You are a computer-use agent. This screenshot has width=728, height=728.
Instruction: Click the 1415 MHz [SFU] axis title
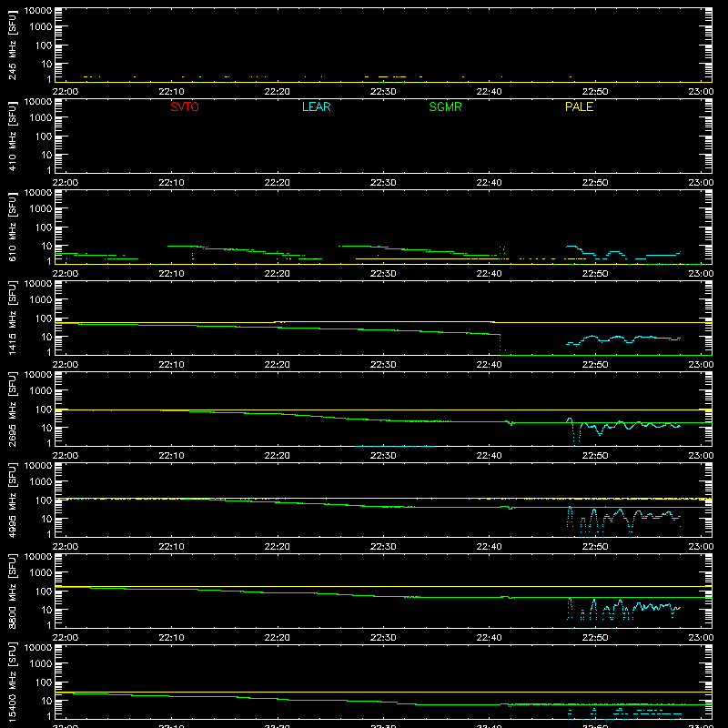(x=12, y=318)
